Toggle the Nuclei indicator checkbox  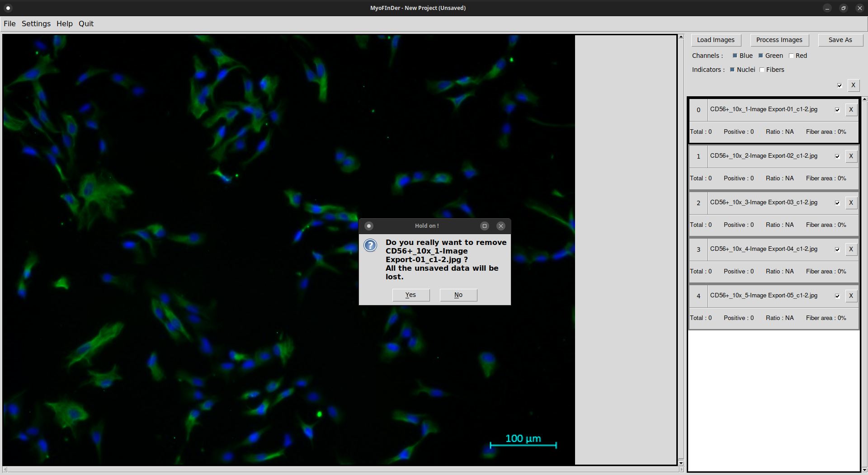coord(732,70)
